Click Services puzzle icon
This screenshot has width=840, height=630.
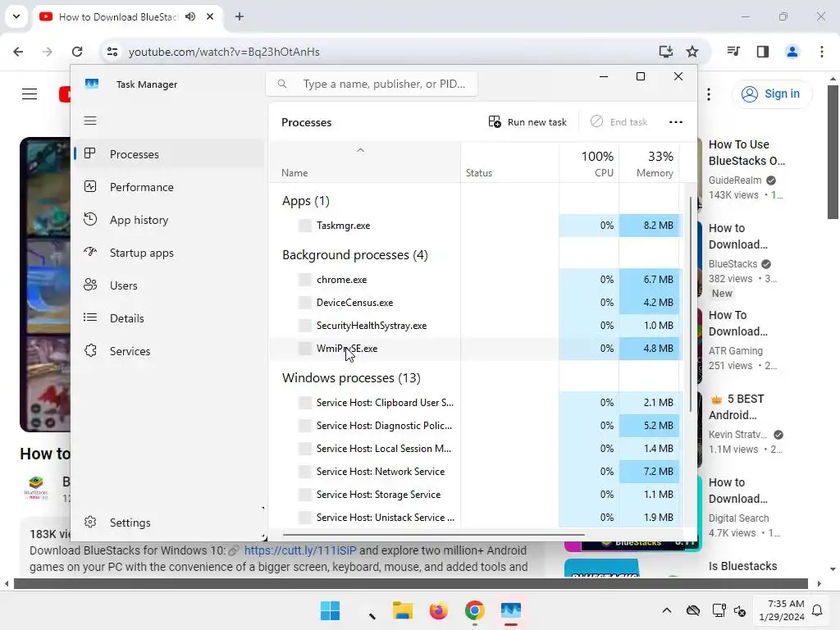pos(90,350)
